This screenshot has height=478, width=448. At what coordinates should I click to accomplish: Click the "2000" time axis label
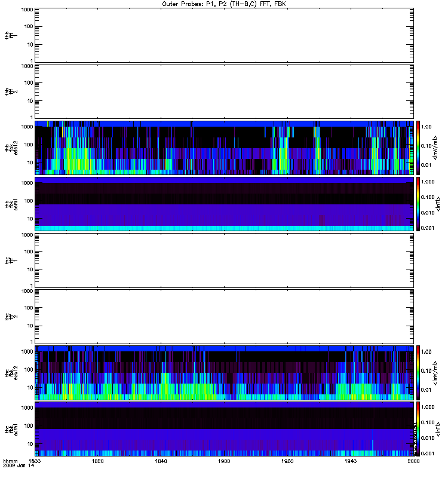(x=413, y=461)
